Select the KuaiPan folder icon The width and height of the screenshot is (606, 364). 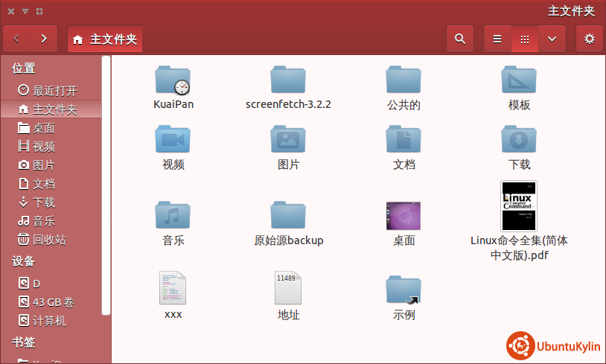(173, 79)
